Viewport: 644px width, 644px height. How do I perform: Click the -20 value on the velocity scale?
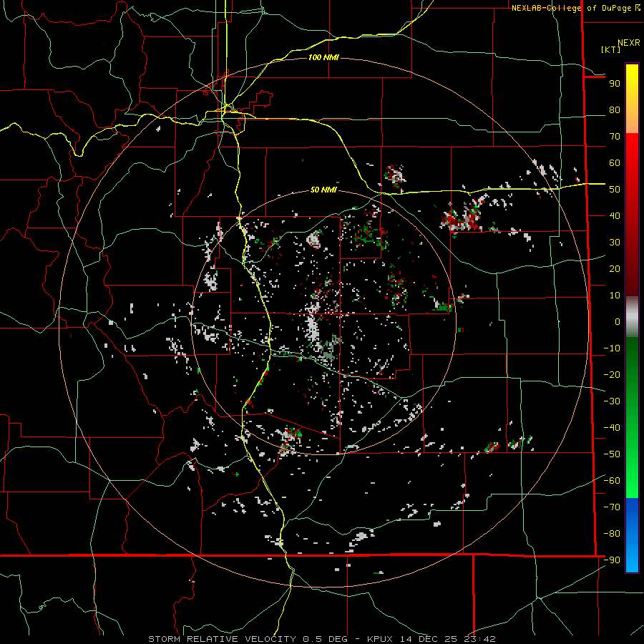612,375
